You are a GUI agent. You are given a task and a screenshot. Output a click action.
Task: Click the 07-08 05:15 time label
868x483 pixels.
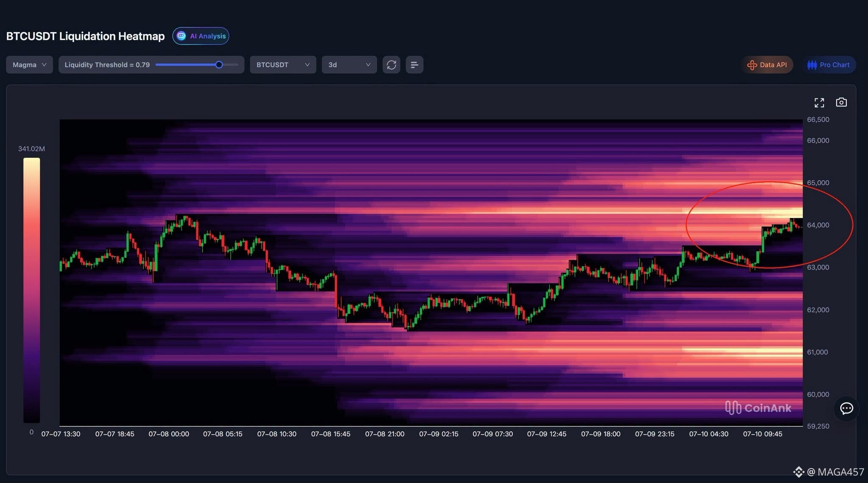tap(223, 434)
